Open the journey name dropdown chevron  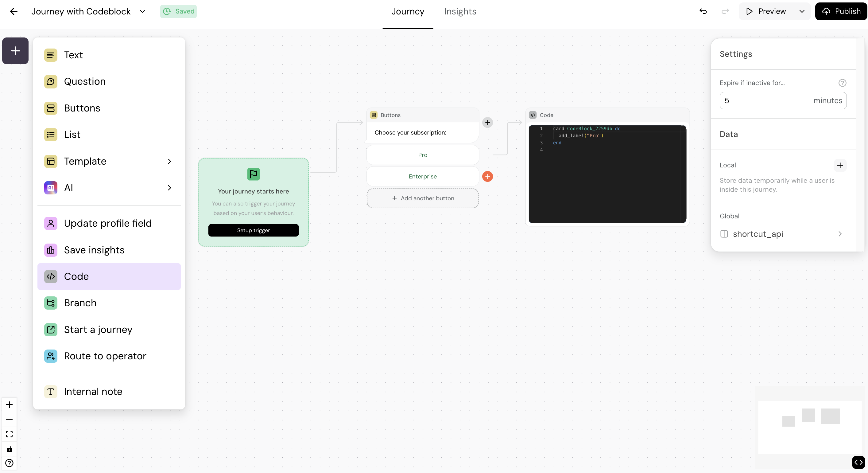(142, 11)
